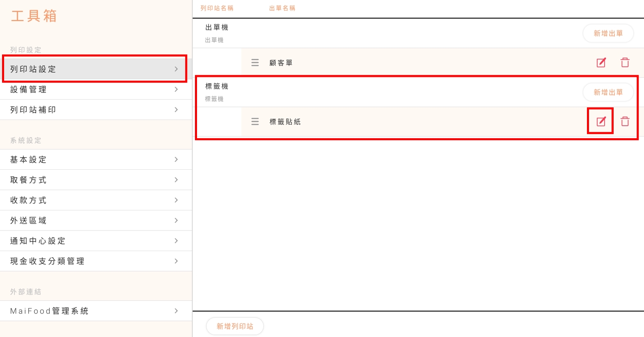Click drag handle icon beside 顧客單
This screenshot has width=644, height=337.
[255, 62]
